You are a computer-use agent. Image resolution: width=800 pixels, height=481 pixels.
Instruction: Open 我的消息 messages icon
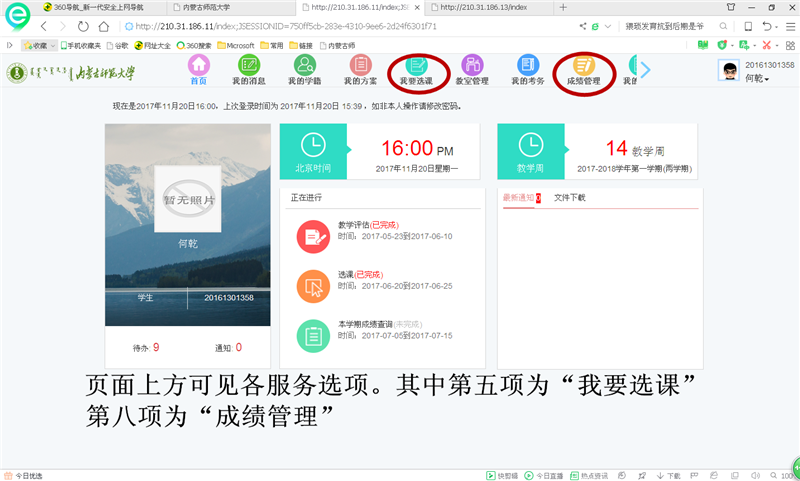247,67
